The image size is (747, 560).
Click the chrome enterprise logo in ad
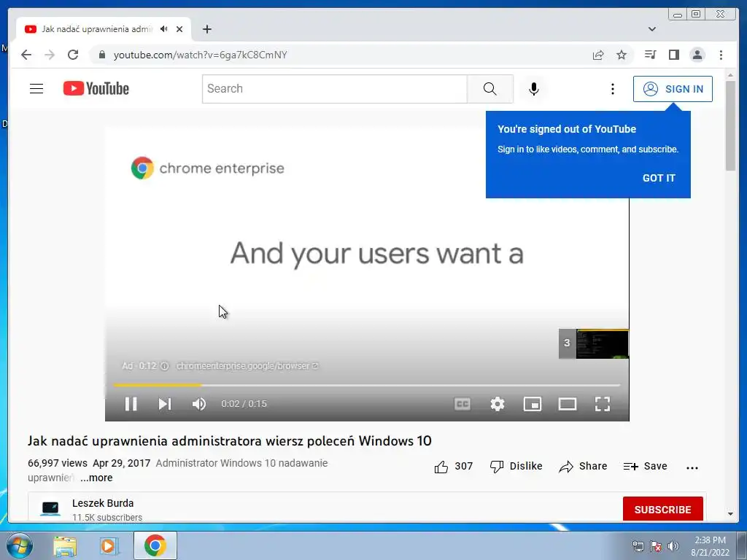(208, 168)
